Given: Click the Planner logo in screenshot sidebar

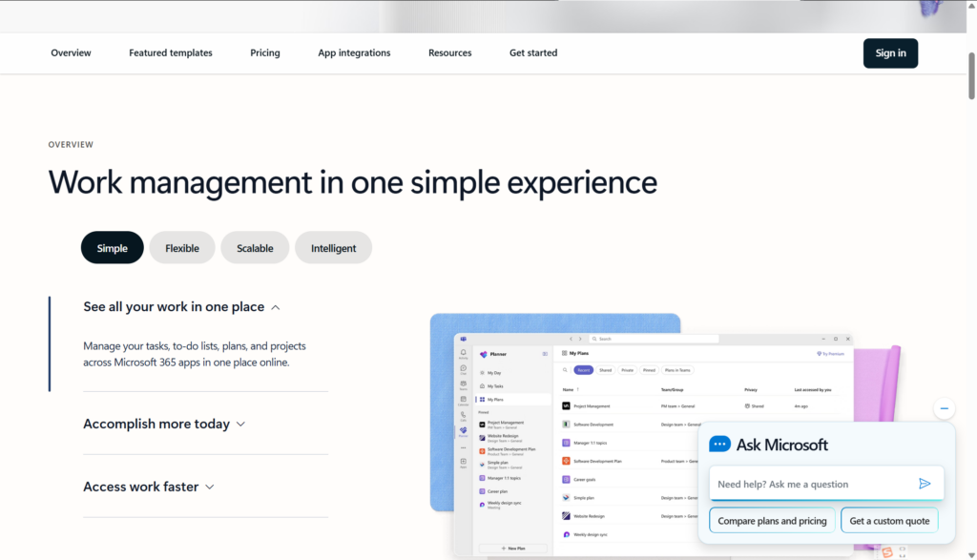Looking at the screenshot, I should coord(484,354).
